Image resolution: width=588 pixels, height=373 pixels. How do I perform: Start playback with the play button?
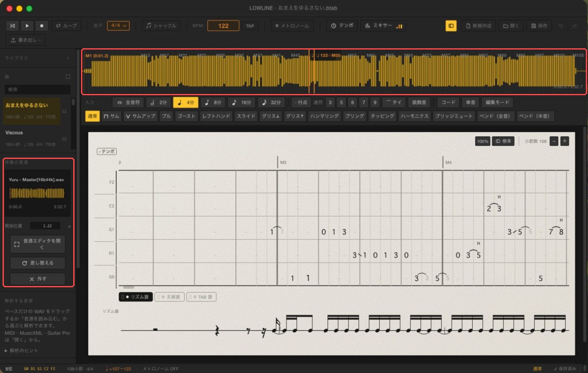click(27, 26)
